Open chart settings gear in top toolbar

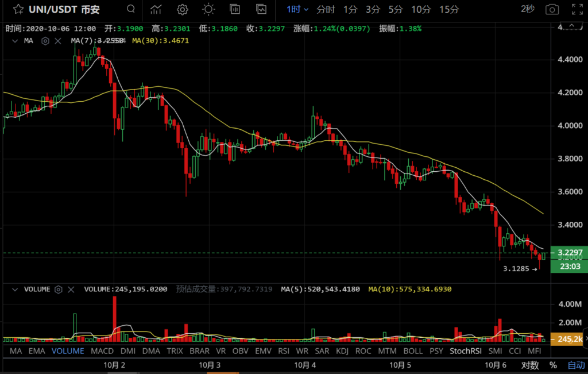183,9
